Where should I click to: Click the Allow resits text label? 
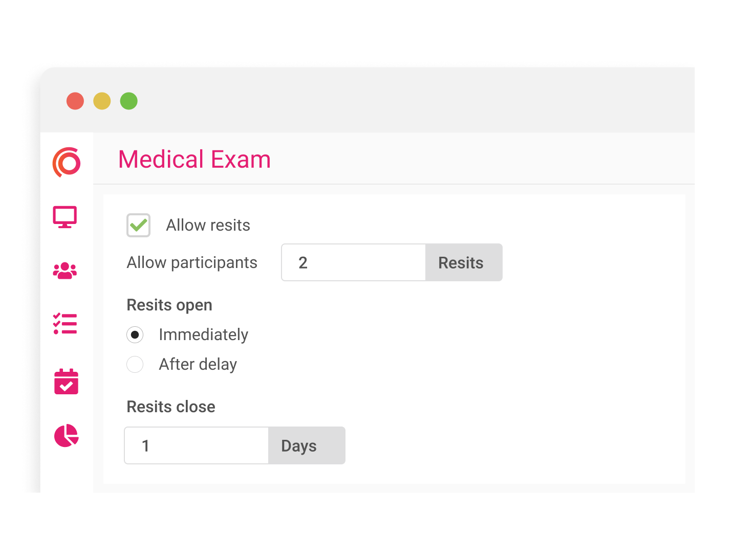coord(207,225)
